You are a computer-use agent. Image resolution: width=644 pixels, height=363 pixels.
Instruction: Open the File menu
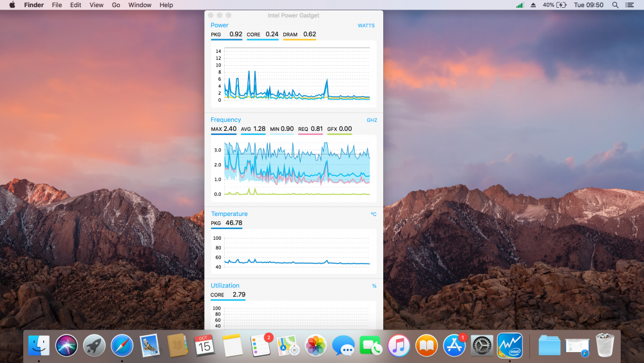(x=57, y=5)
